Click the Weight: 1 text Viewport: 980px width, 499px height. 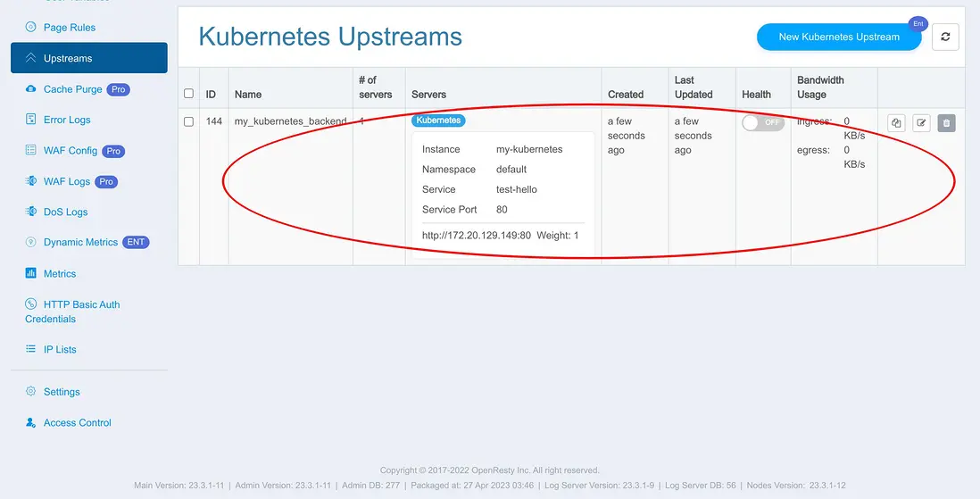(558, 236)
